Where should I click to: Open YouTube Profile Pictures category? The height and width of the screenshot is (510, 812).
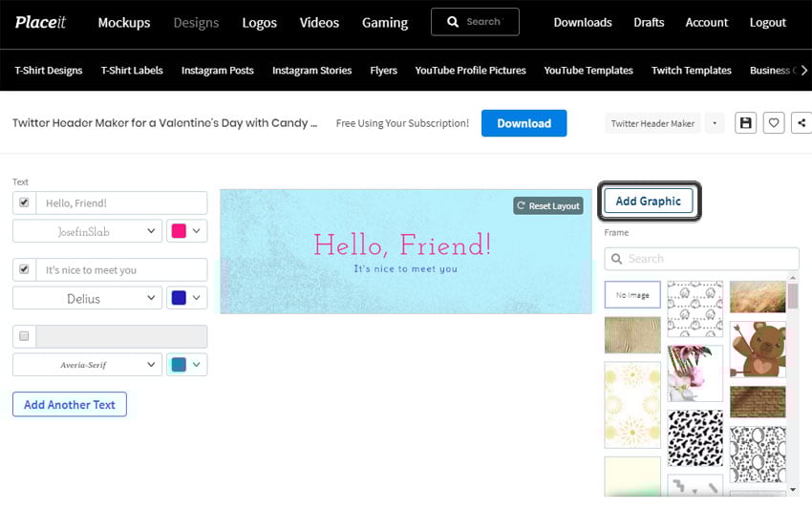(x=470, y=71)
